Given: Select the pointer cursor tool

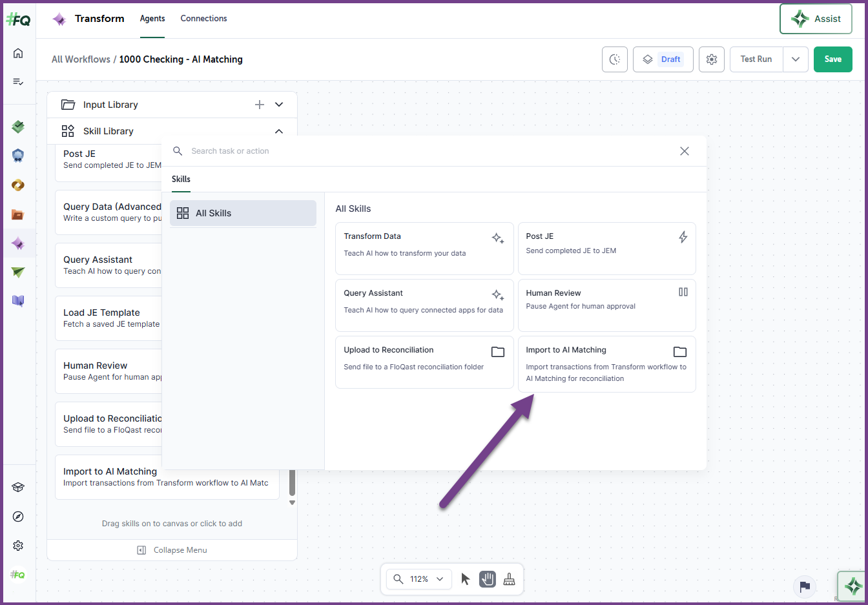Looking at the screenshot, I should [466, 579].
